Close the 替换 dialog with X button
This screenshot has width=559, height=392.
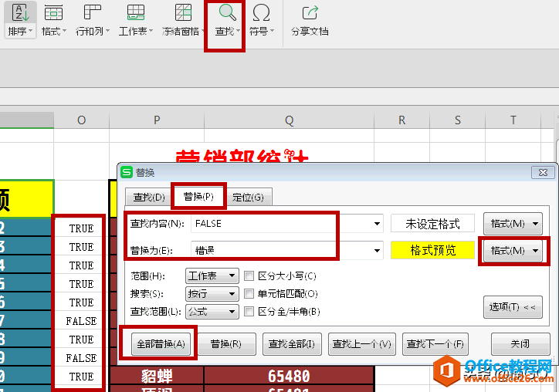pos(543,173)
